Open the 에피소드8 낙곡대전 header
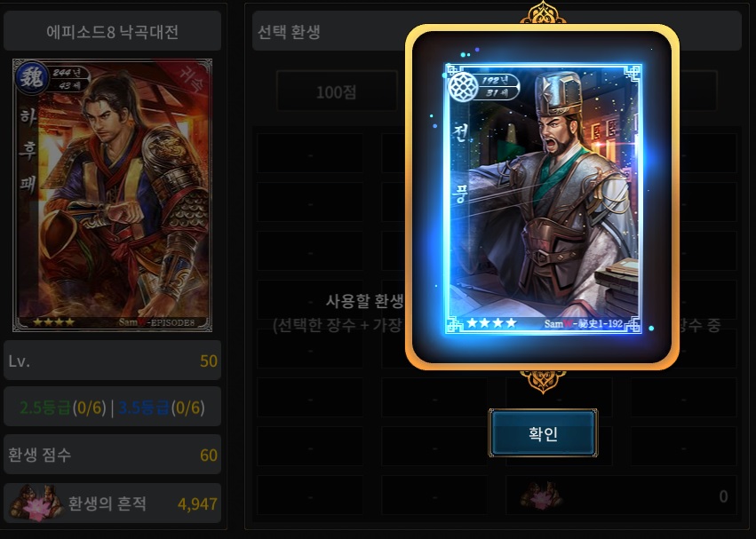 (112, 32)
